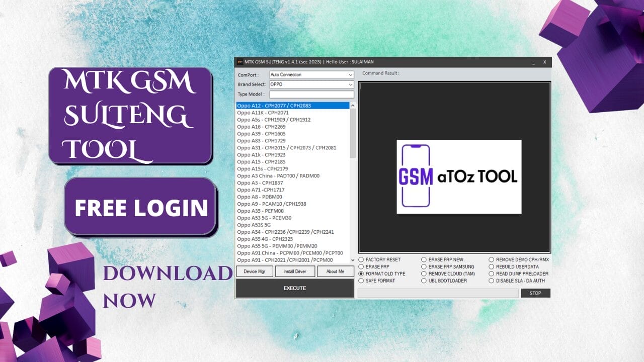
Task: Select Oppo A15s - CPH2179 entry
Action: (293, 169)
